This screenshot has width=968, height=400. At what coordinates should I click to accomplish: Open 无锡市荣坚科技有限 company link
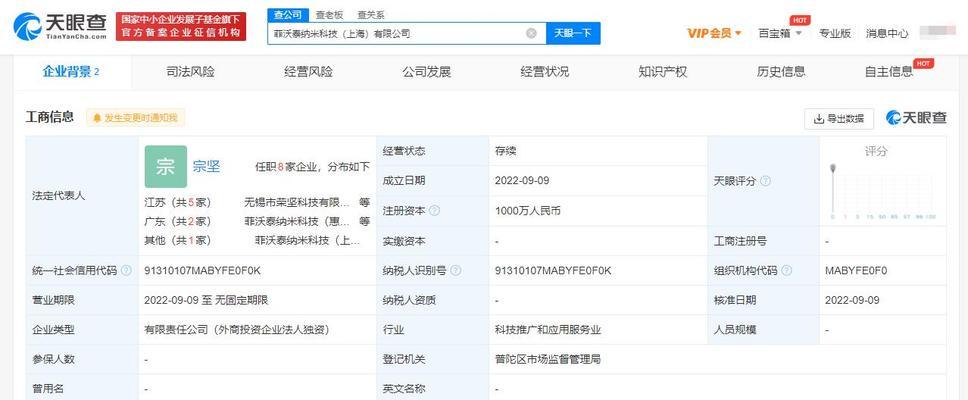297,202
